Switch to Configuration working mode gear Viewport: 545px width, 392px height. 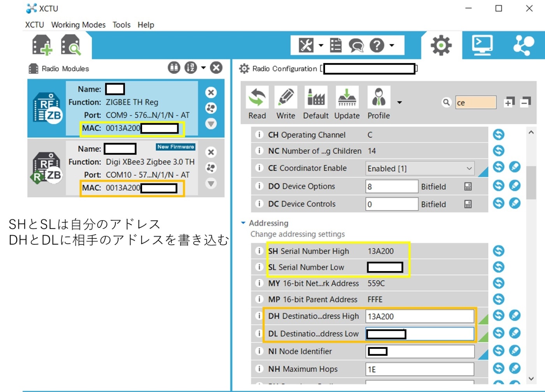[441, 45]
